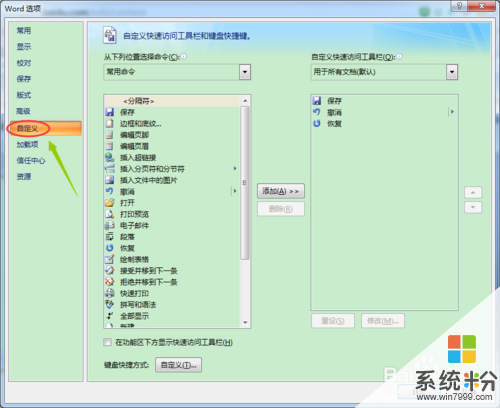
Task: Click 自定义(T)... keyboard shortcut button
Action: pyautogui.click(x=178, y=365)
